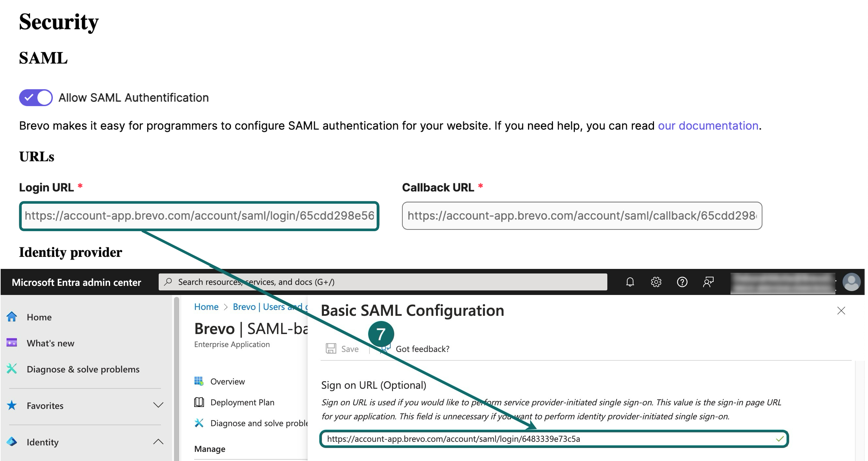This screenshot has width=868, height=461.
Task: Click the profile avatar in top right
Action: click(x=852, y=282)
